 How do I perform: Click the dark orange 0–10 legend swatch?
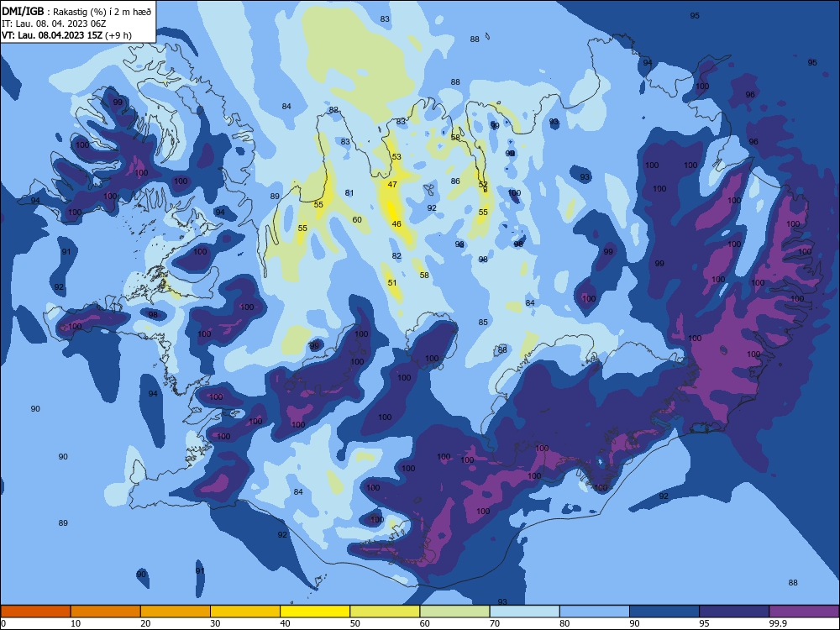[35, 612]
